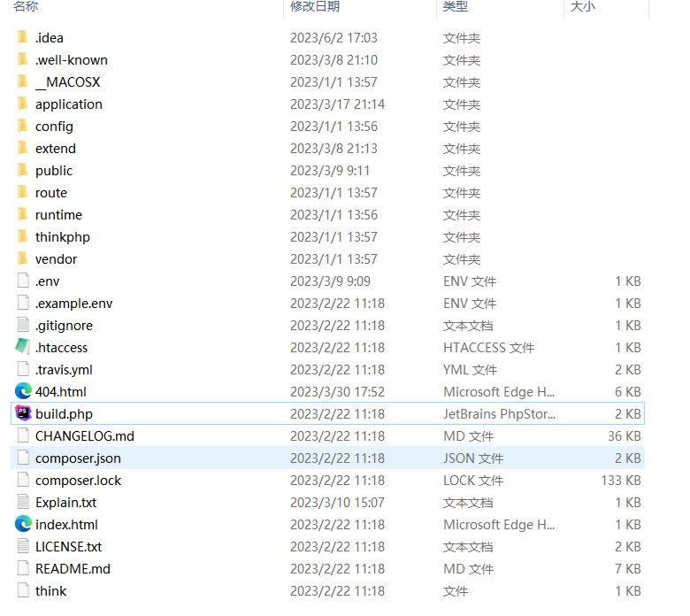Select the index.html file name
The width and height of the screenshot is (690, 616).
66,525
